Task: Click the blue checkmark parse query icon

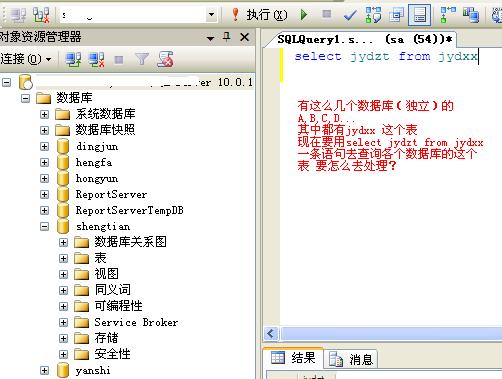Action: coord(350,15)
